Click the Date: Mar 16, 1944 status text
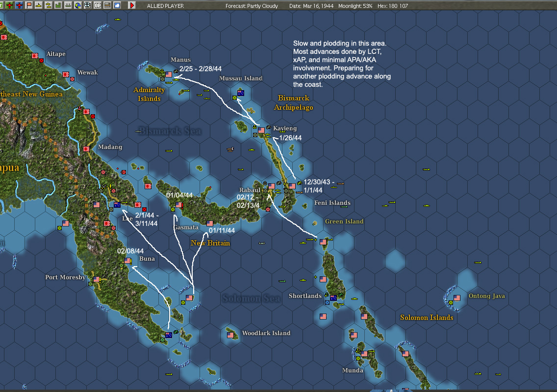The height and width of the screenshot is (392, 557). tap(311, 6)
